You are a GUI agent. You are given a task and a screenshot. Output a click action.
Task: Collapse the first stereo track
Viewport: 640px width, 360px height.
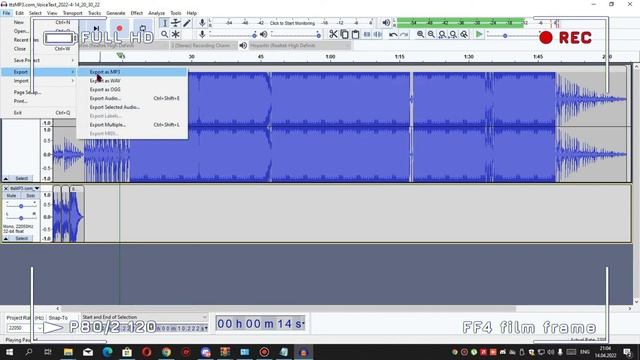click(6, 178)
